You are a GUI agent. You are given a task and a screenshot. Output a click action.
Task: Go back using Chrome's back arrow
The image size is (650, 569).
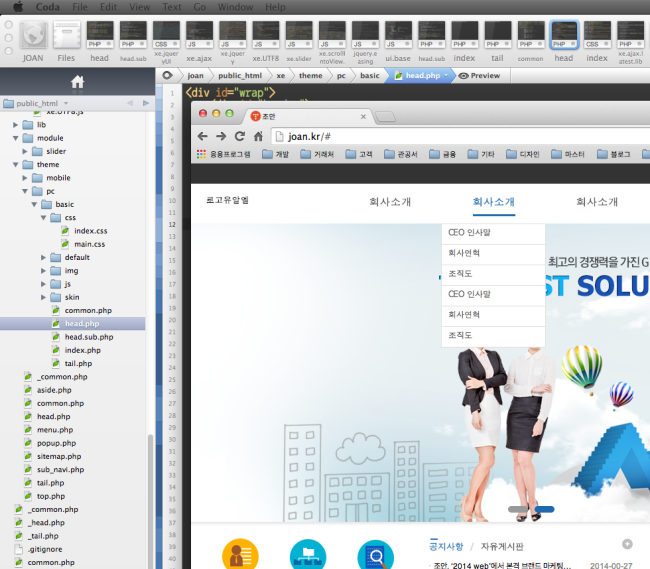pos(203,136)
